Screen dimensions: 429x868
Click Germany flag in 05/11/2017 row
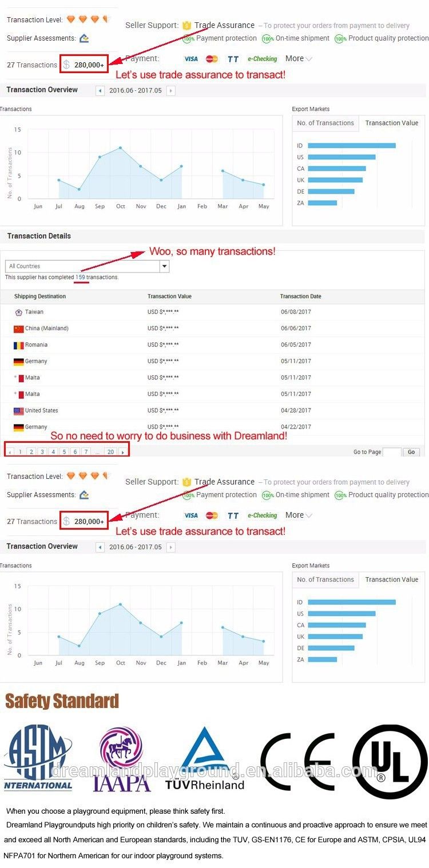pos(18,362)
